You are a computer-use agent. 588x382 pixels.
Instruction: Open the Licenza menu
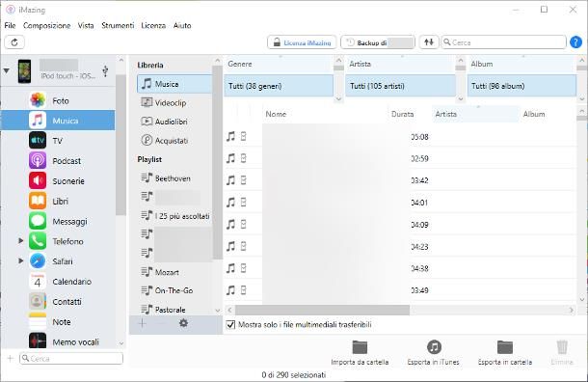pos(153,25)
